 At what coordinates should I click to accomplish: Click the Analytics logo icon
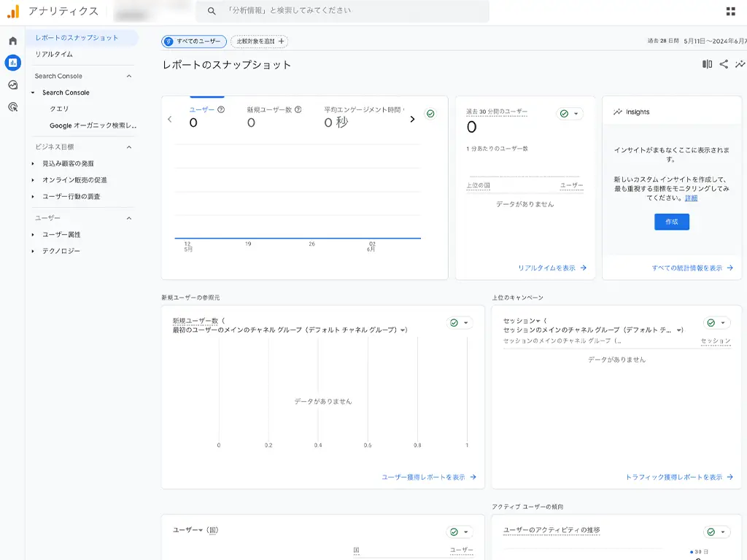tap(13, 11)
